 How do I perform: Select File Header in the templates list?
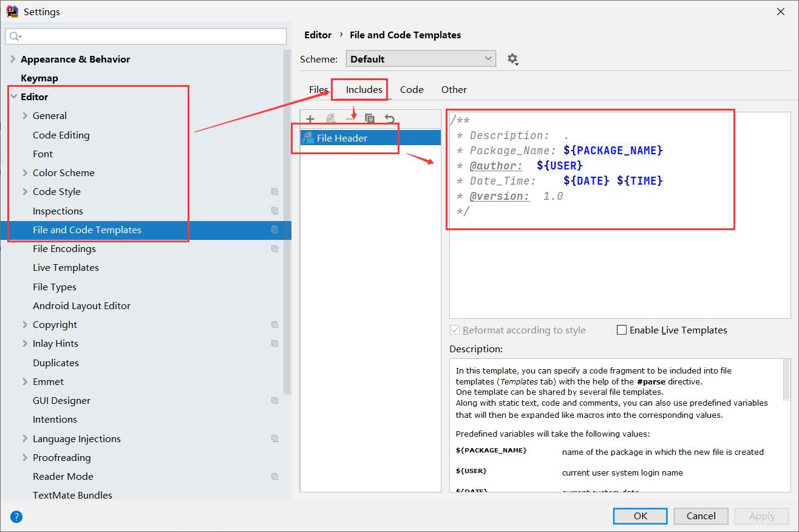tap(370, 138)
